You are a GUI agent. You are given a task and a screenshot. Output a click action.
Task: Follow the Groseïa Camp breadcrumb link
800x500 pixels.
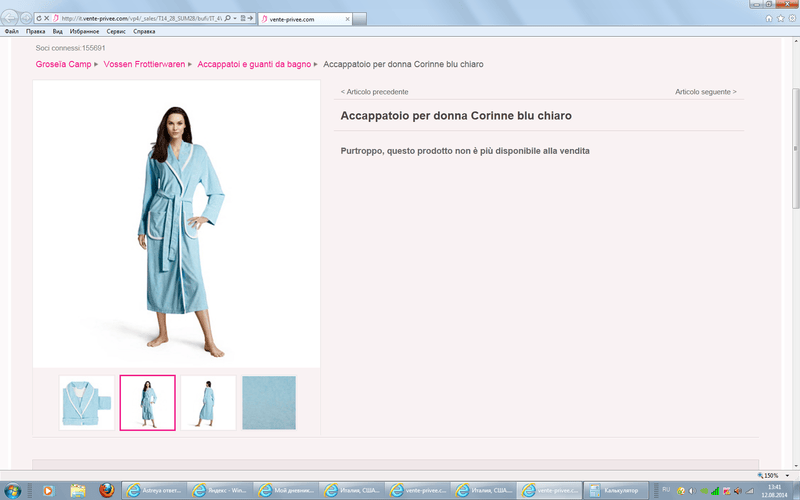point(63,64)
